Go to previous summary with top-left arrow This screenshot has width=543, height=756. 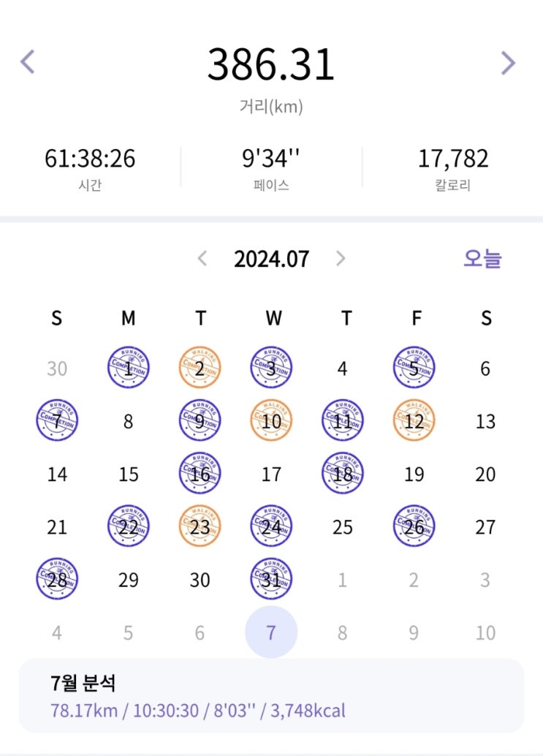28,63
